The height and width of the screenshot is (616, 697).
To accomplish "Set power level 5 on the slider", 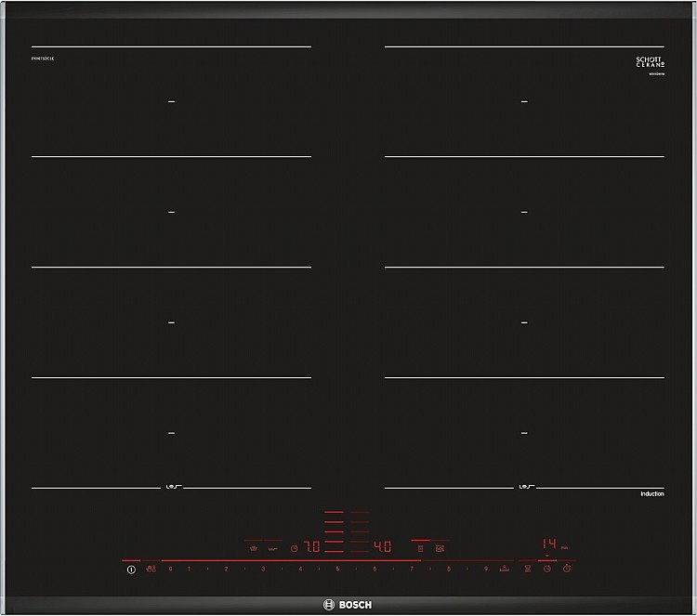I will pos(337,569).
